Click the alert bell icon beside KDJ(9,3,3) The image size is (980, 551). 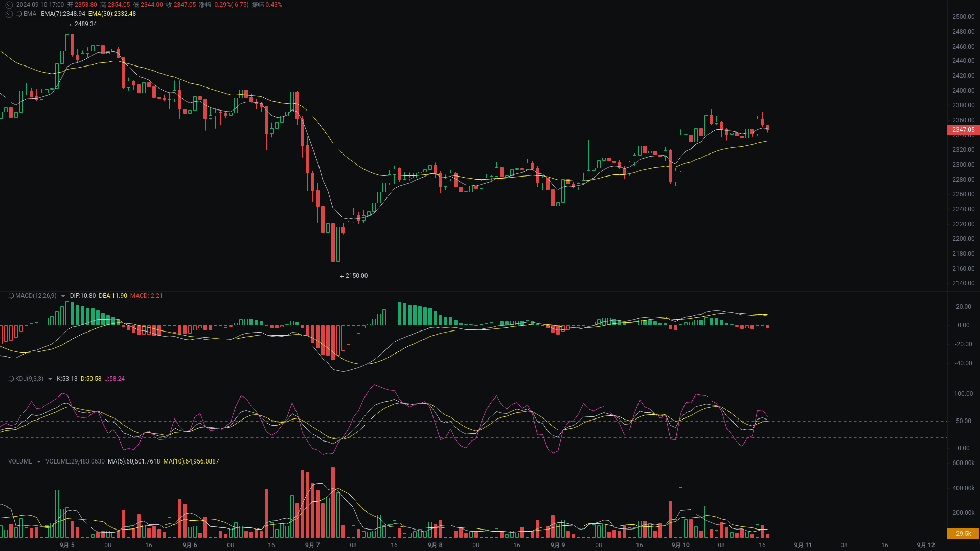11,379
